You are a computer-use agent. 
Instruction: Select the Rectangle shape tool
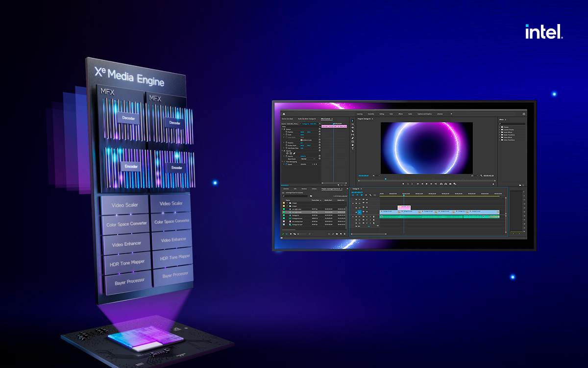[353, 142]
